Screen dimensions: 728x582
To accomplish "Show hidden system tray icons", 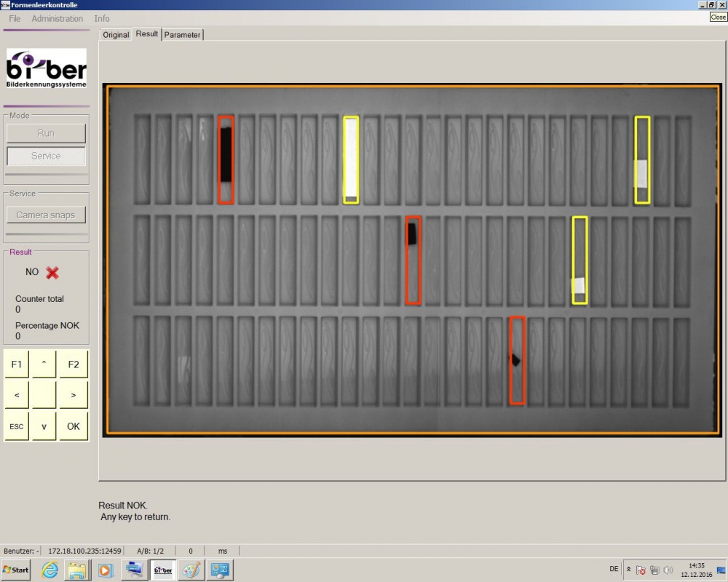I will coord(628,570).
